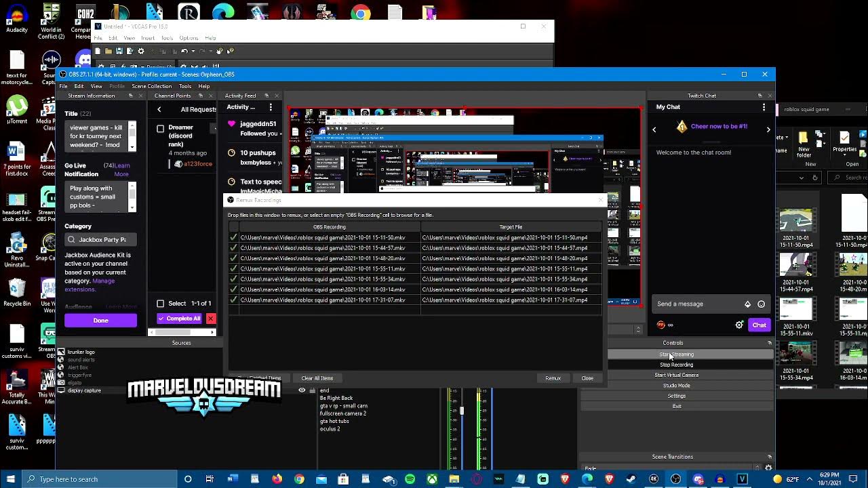Select the krunker logo image source icon
Image resolution: width=868 pixels, height=488 pixels.
(61, 352)
